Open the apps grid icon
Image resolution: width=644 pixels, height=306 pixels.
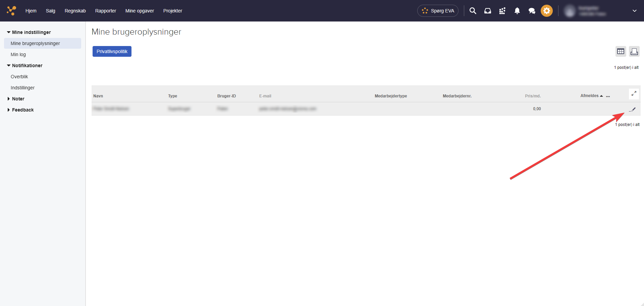(x=502, y=11)
